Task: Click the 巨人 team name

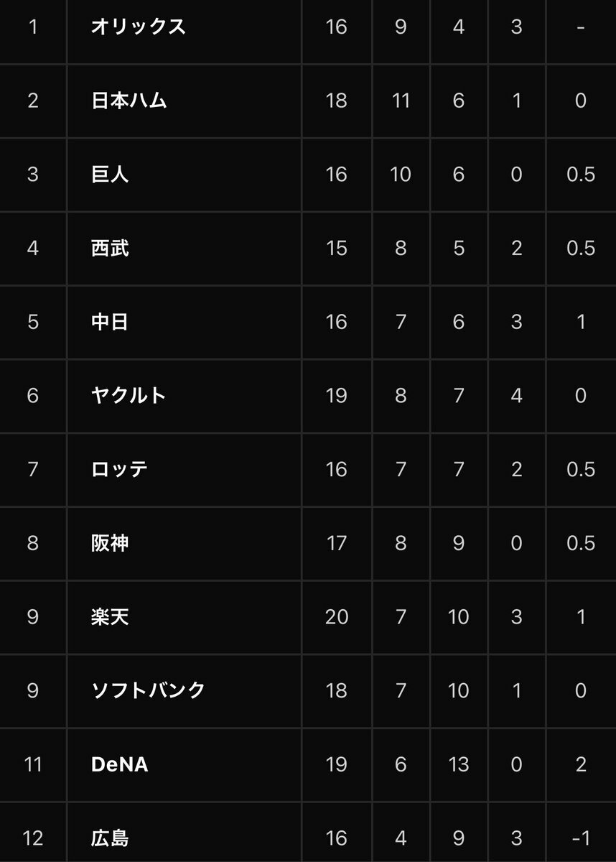Action: click(110, 175)
